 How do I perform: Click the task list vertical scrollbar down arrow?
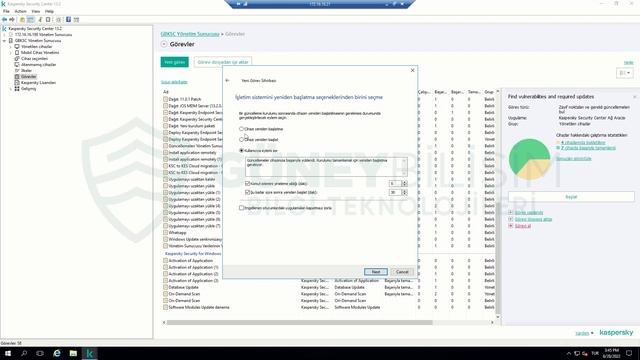coord(498,317)
